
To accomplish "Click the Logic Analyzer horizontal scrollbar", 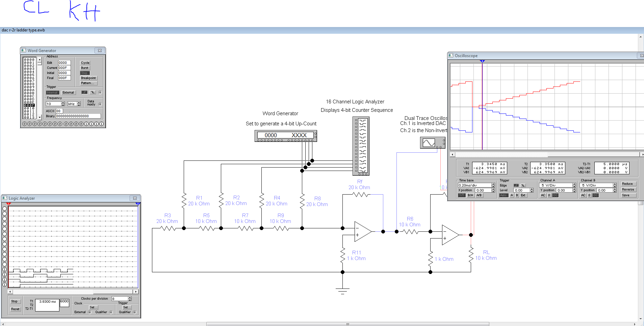I will (x=73, y=292).
